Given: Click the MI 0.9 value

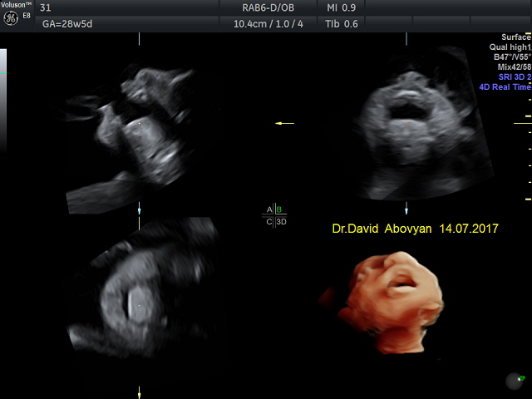Looking at the screenshot, I should click(342, 7).
